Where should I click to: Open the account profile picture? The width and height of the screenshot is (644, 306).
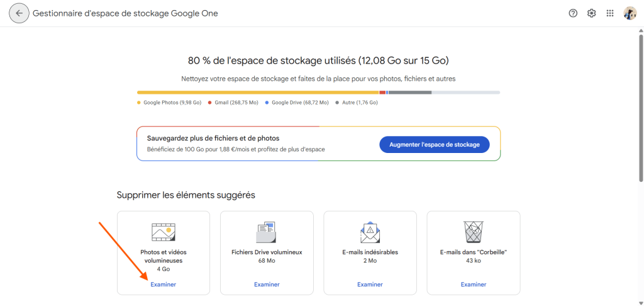pos(630,13)
